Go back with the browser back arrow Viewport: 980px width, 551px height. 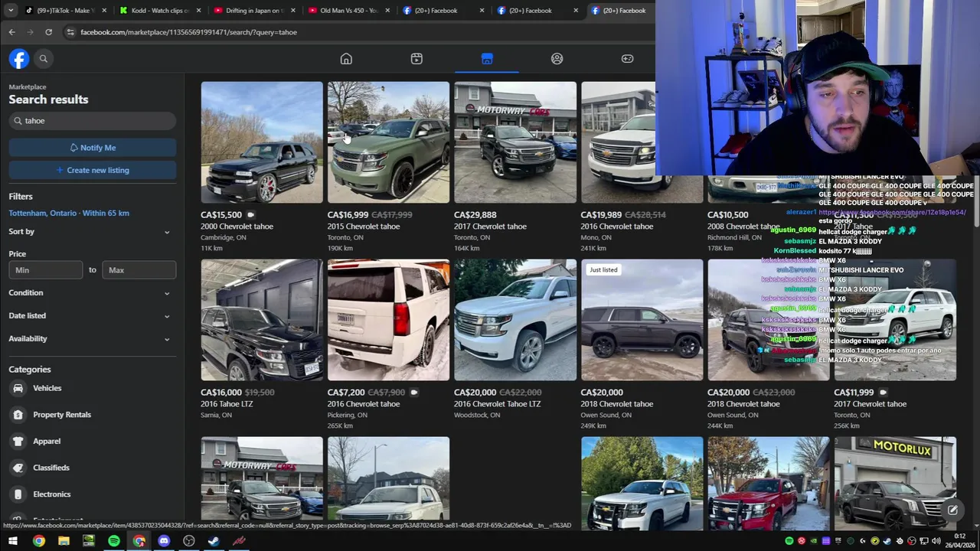11,32
